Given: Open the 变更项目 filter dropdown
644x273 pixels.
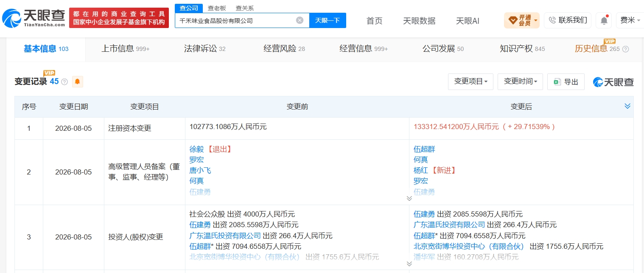Looking at the screenshot, I should [x=470, y=82].
